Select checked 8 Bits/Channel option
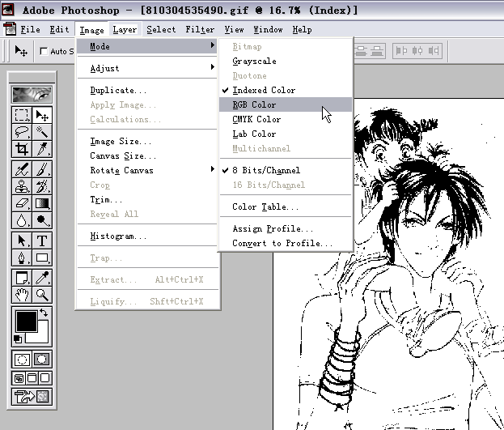This screenshot has width=504, height=430. [286, 170]
